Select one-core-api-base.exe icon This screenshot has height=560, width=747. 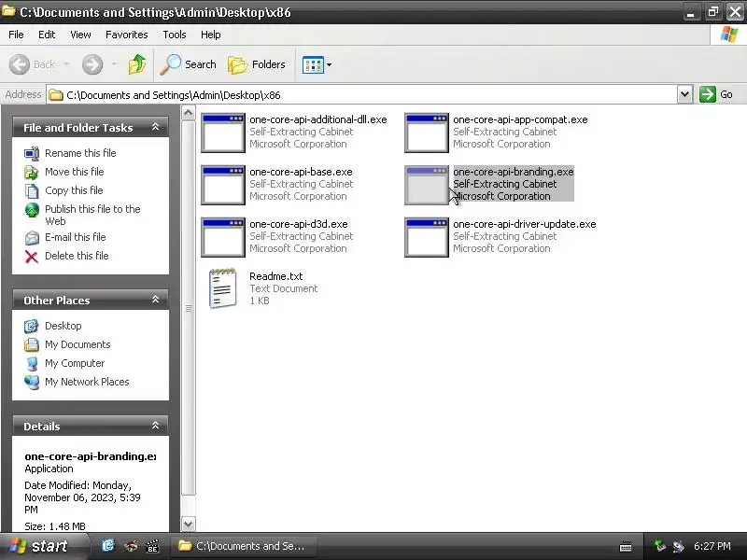223,185
